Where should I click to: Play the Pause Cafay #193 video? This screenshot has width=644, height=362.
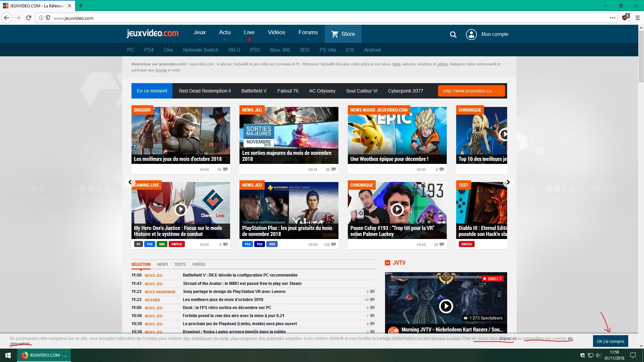(397, 209)
